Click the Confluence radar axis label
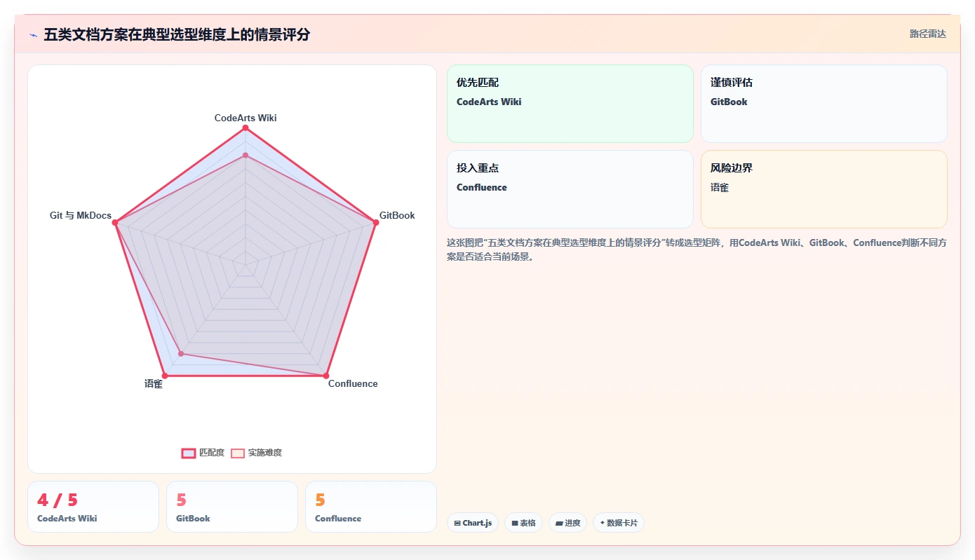 [353, 383]
